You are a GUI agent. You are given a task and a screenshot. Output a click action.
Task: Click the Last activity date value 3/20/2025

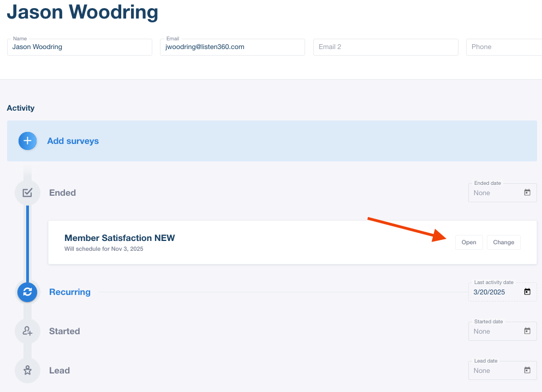click(490, 292)
